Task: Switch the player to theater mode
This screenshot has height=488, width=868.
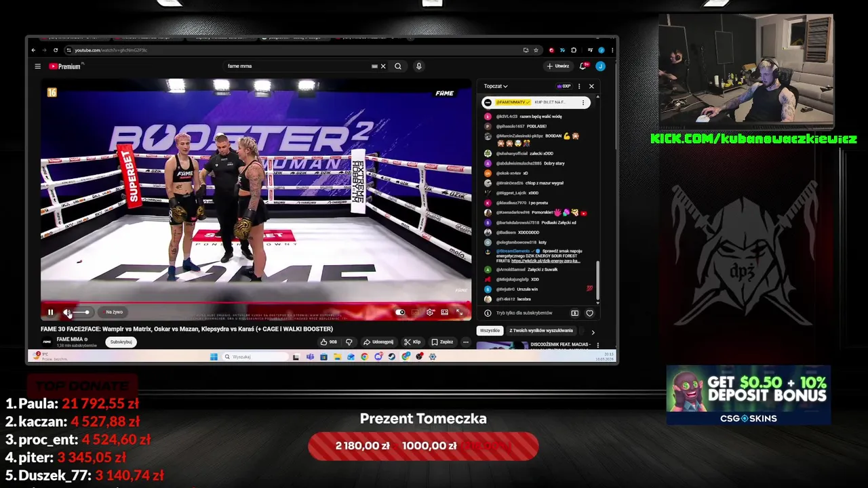Action: pos(445,312)
